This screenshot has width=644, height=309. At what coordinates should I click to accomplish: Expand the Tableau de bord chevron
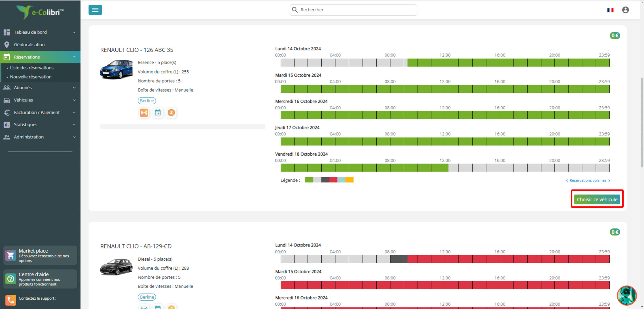74,32
